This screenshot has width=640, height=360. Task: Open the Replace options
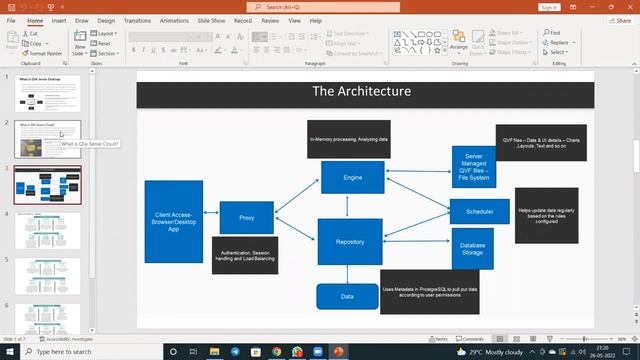click(x=560, y=42)
